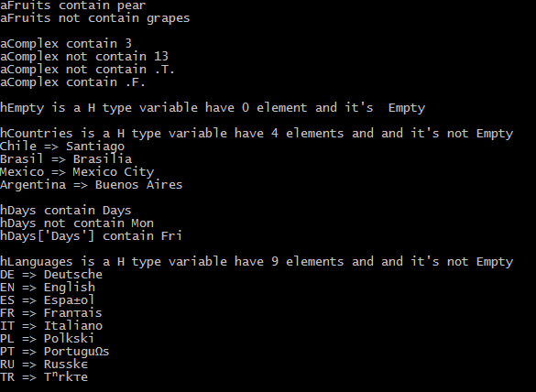This screenshot has width=536, height=392.
Task: Select the 'hDays not contain Mon' line
Action: [77, 223]
